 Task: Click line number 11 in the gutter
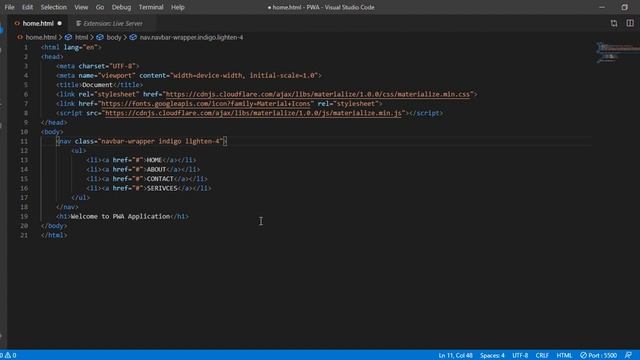(x=24, y=141)
